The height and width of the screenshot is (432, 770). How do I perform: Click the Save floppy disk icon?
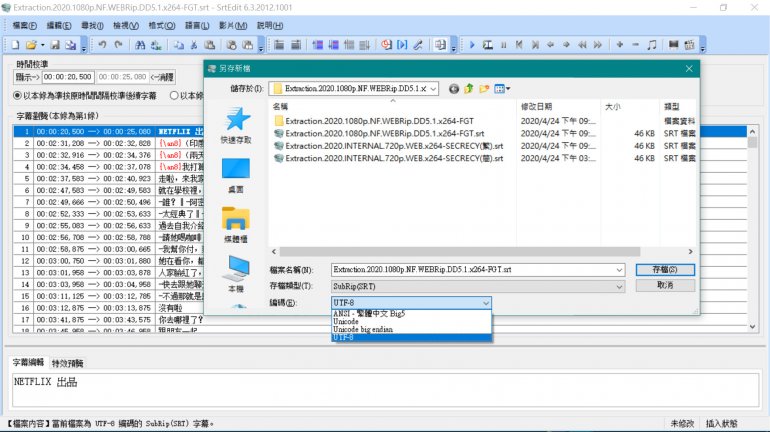[x=55, y=45]
